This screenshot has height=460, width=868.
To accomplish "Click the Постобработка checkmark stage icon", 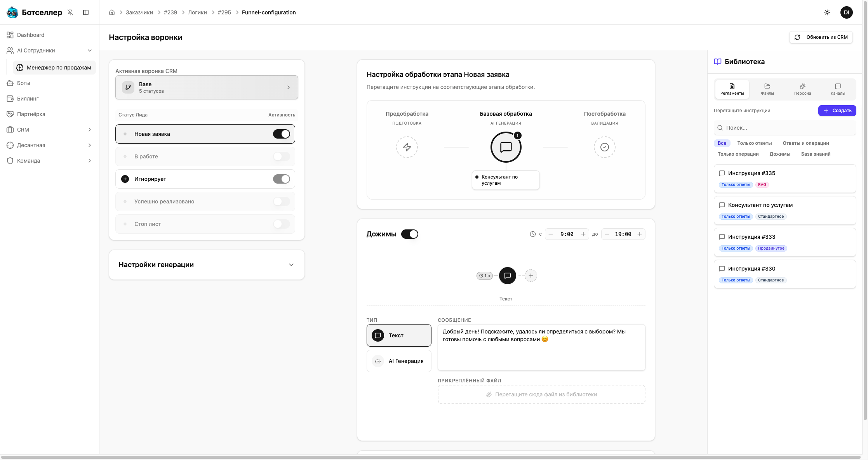I will [x=604, y=147].
